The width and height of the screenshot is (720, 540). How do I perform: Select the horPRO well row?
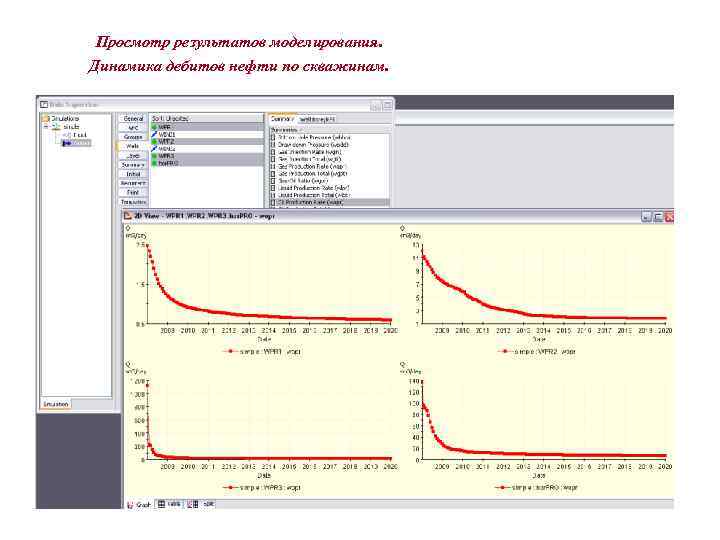tap(208, 163)
